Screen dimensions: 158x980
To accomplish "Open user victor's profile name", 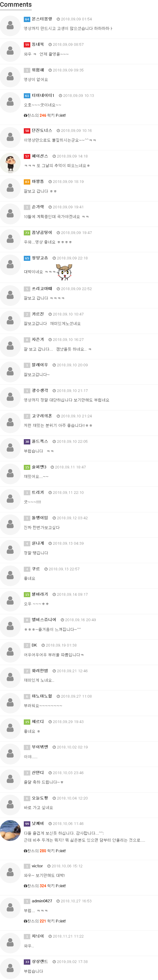I will (x=37, y=866).
